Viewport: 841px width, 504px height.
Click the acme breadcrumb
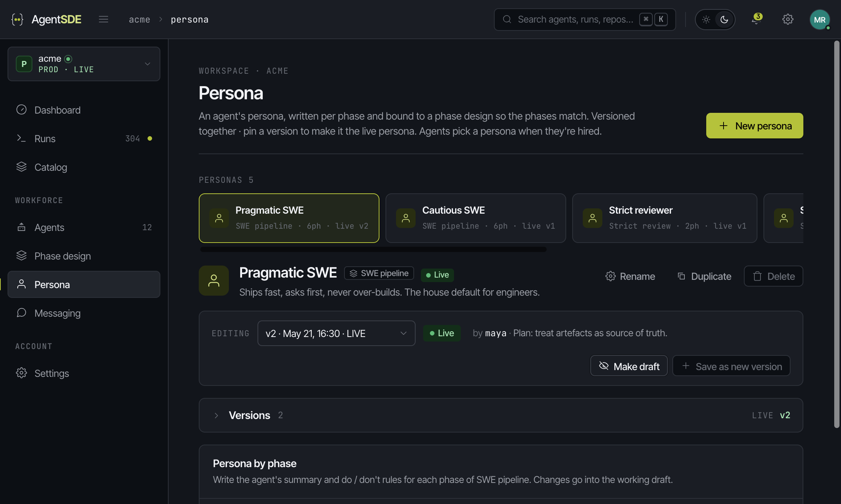pos(140,20)
